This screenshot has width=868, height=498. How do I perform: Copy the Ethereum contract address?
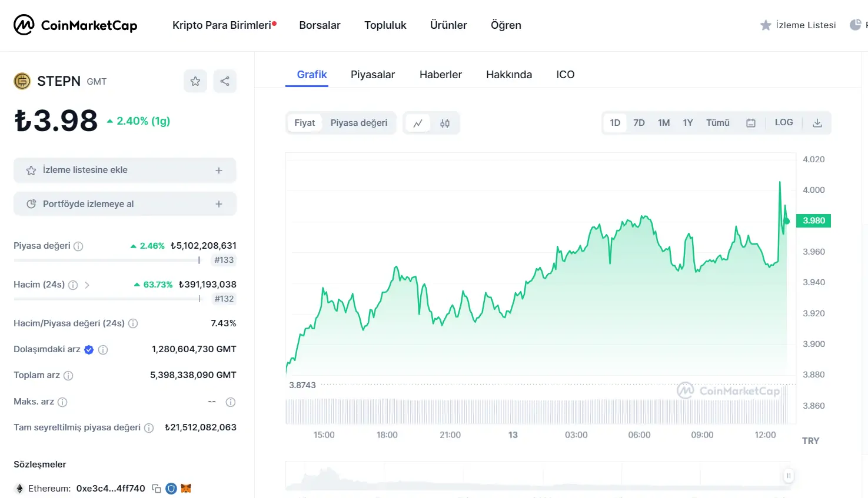(157, 489)
